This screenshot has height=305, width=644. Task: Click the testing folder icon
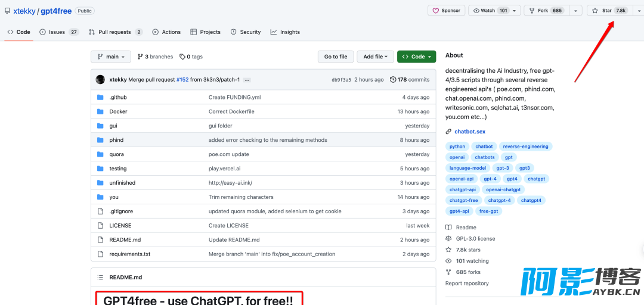tap(100, 169)
